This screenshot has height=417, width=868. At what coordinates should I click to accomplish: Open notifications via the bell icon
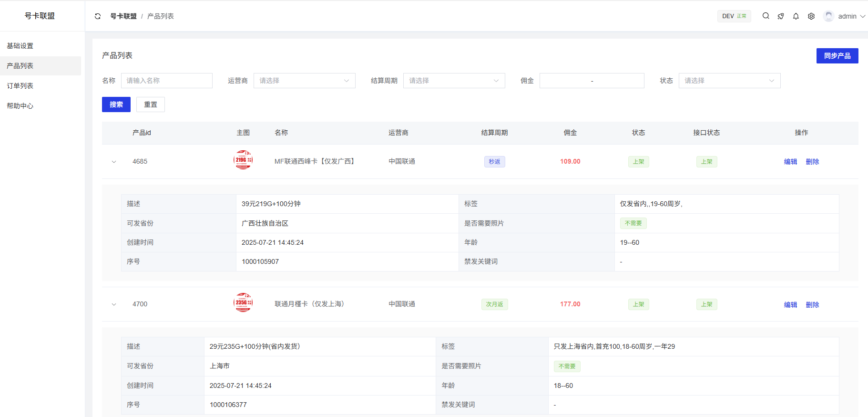click(x=796, y=16)
